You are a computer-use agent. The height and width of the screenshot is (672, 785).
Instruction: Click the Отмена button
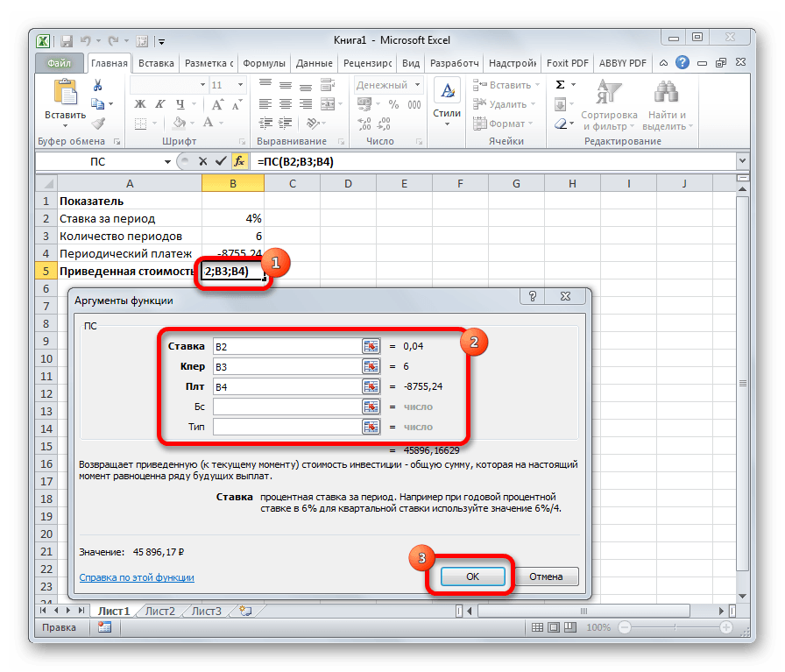[547, 577]
